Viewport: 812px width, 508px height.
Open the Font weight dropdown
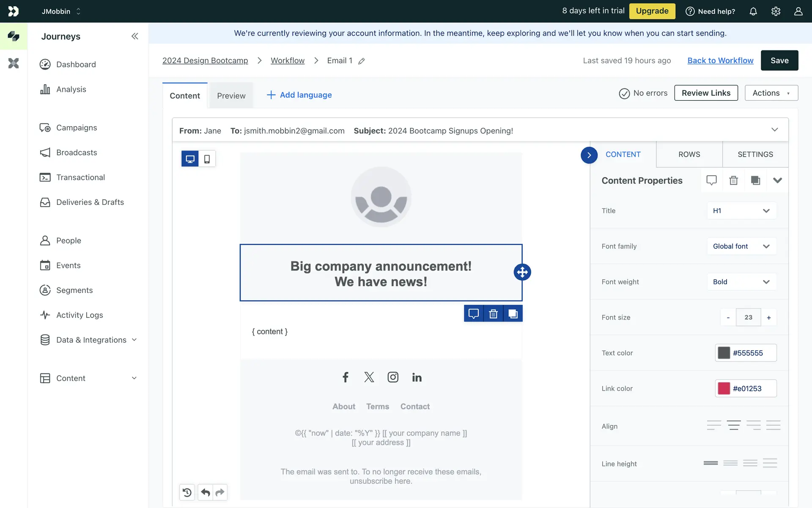[x=741, y=282]
